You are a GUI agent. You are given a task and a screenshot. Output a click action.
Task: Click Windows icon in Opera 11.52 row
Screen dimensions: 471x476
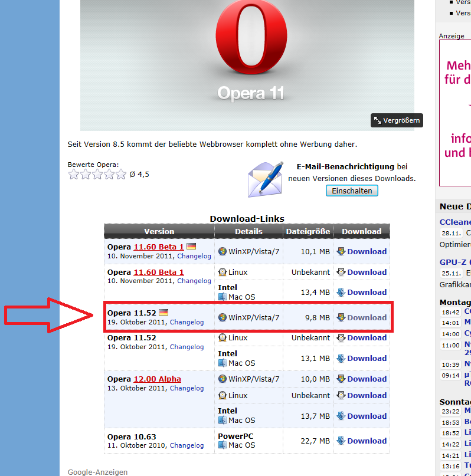(x=223, y=317)
